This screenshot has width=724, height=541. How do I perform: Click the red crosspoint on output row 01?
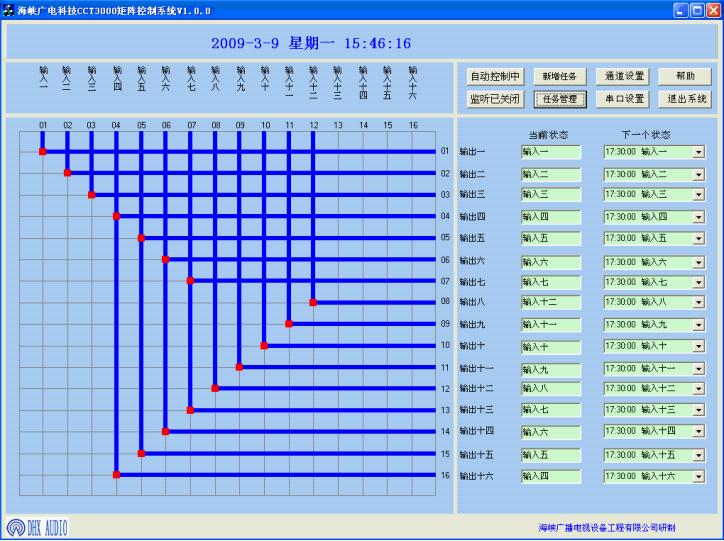tap(42, 152)
